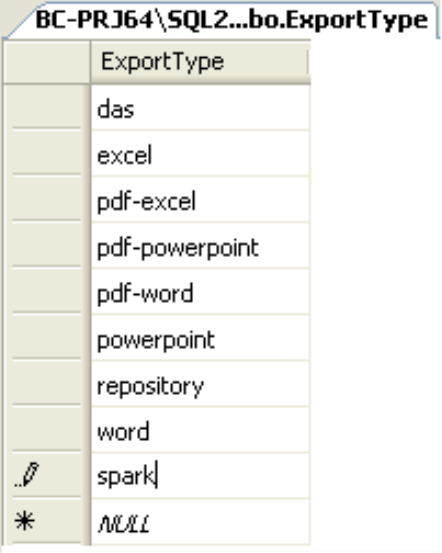The height and width of the screenshot is (553, 442).
Task: Select the 'repository' cell
Action: [200, 385]
